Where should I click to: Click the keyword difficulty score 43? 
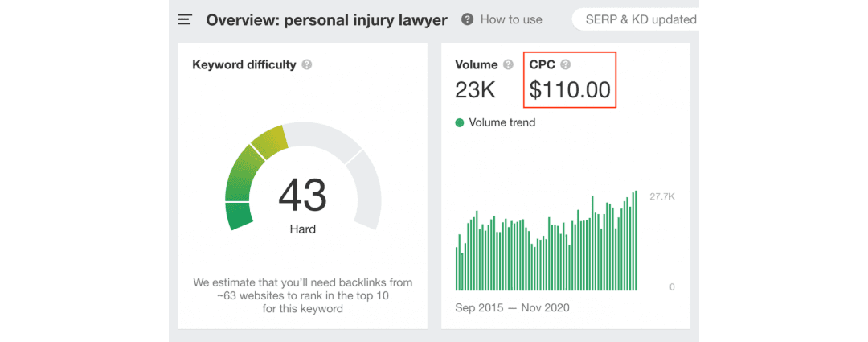302,195
